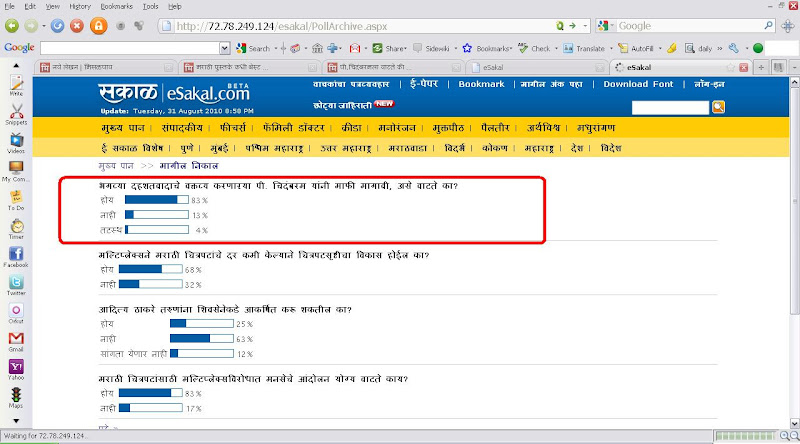Reload the page with the blue refresh icon
Screen dimensions: 800x444
pyautogui.click(x=58, y=26)
